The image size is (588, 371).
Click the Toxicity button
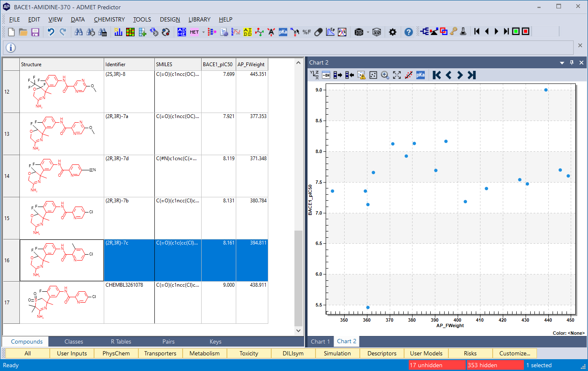coord(249,353)
